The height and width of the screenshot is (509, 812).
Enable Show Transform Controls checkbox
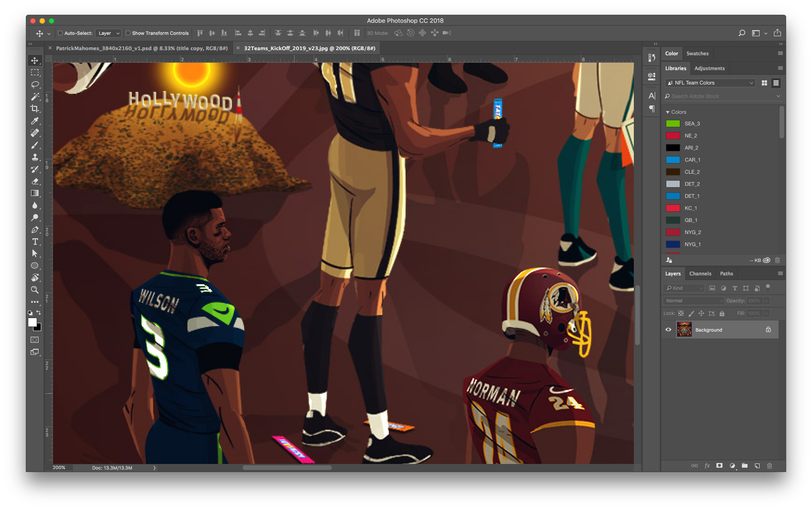(128, 33)
